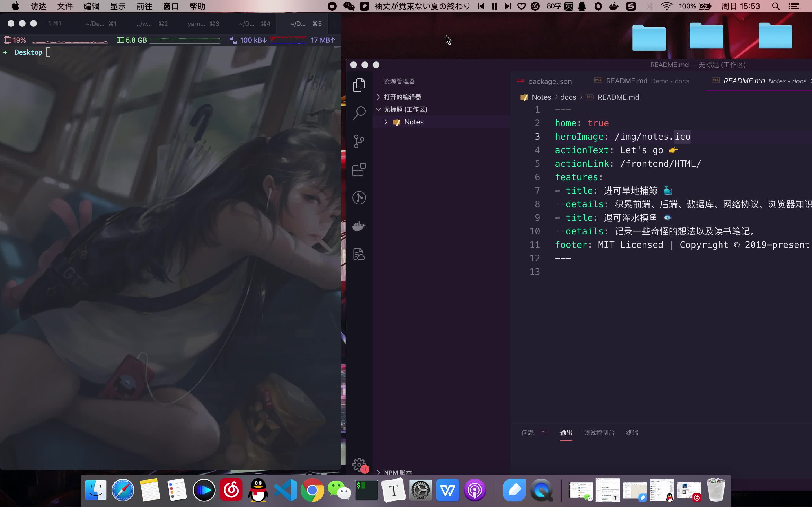The height and width of the screenshot is (507, 812).
Task: Open WeChat from the Dock
Action: [339, 490]
